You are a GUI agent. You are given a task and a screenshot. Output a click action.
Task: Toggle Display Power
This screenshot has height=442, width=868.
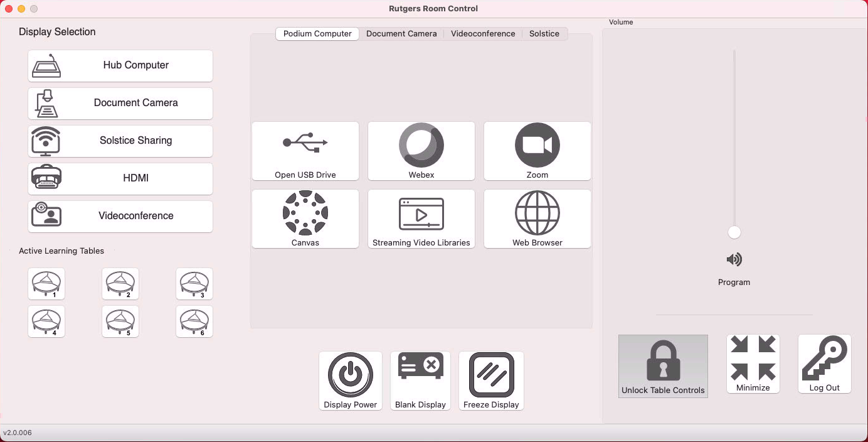coord(350,380)
